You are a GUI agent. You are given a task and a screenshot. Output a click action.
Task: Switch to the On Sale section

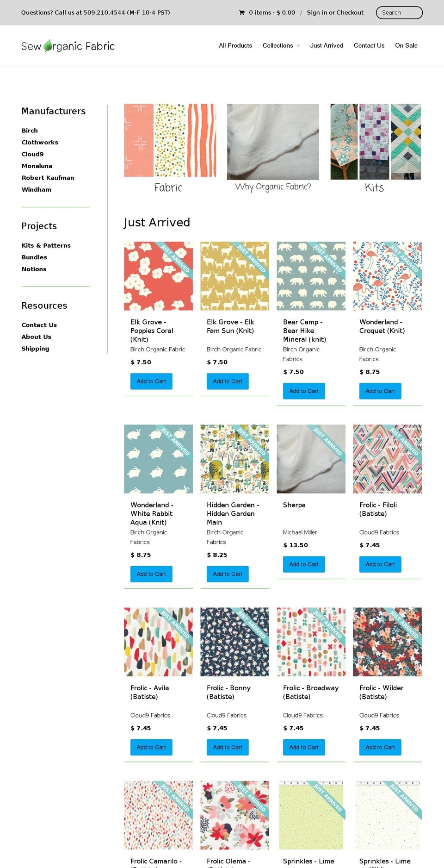(406, 45)
